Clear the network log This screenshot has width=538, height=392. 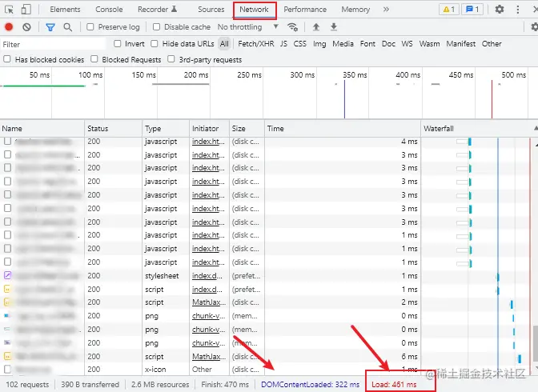click(x=26, y=27)
